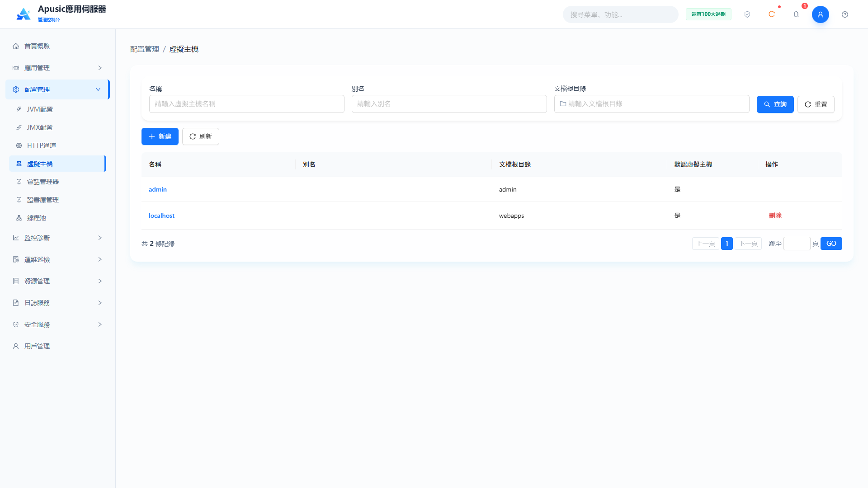This screenshot has height=488, width=868.
Task: Click the 首頁概覽 home icon
Action: coord(16,46)
